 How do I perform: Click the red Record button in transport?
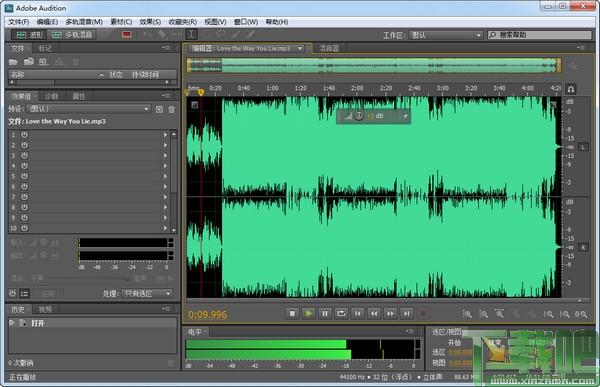coord(423,314)
